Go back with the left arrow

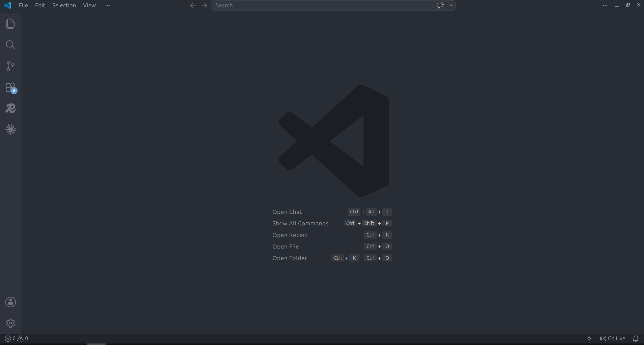[193, 6]
